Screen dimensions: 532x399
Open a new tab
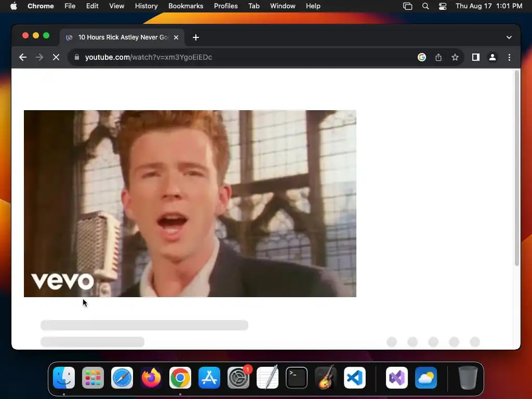pyautogui.click(x=196, y=37)
